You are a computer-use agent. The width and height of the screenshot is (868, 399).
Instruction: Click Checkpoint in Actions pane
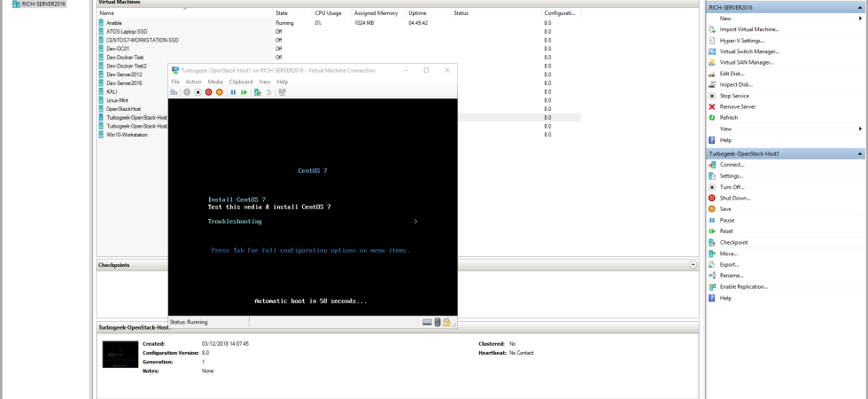pyautogui.click(x=733, y=242)
